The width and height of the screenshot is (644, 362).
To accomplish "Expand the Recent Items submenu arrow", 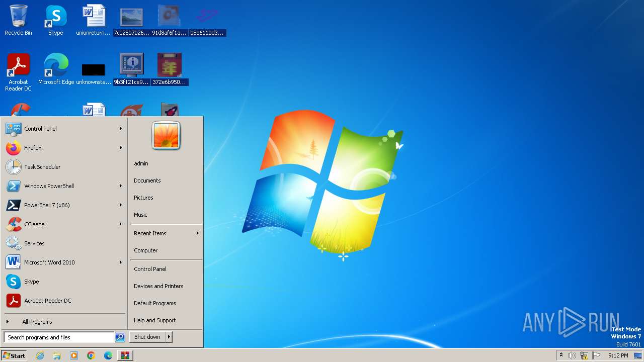I will click(198, 233).
